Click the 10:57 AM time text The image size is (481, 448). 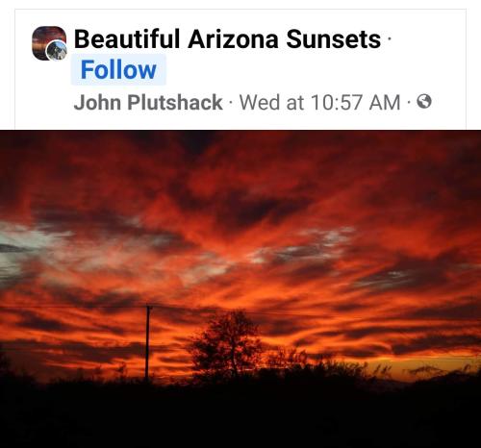click(356, 102)
